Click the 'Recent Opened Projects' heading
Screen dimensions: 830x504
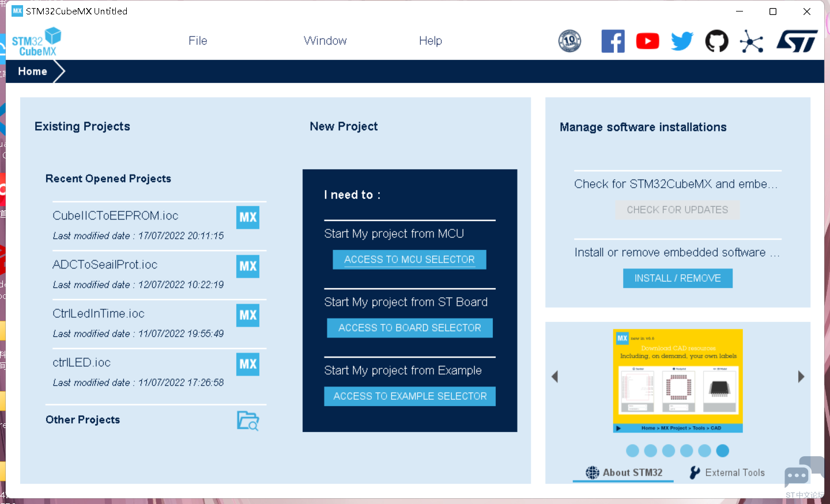coord(108,179)
